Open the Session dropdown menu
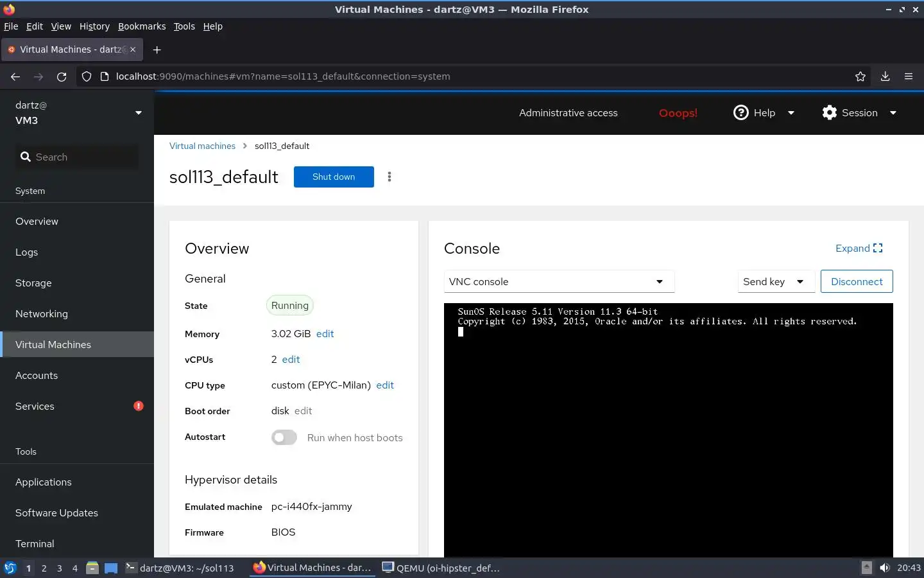The height and width of the screenshot is (578, 924). point(859,112)
